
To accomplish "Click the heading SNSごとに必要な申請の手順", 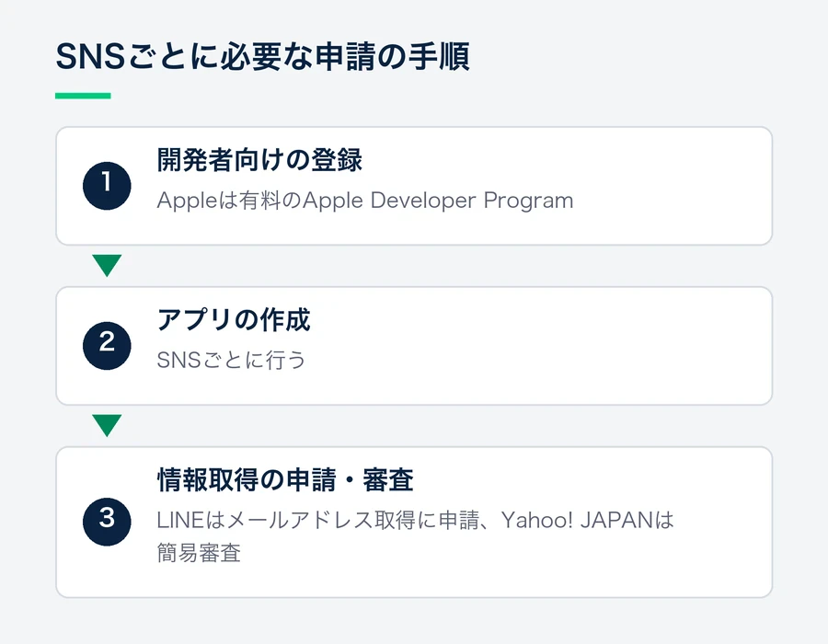I will (x=262, y=56).
